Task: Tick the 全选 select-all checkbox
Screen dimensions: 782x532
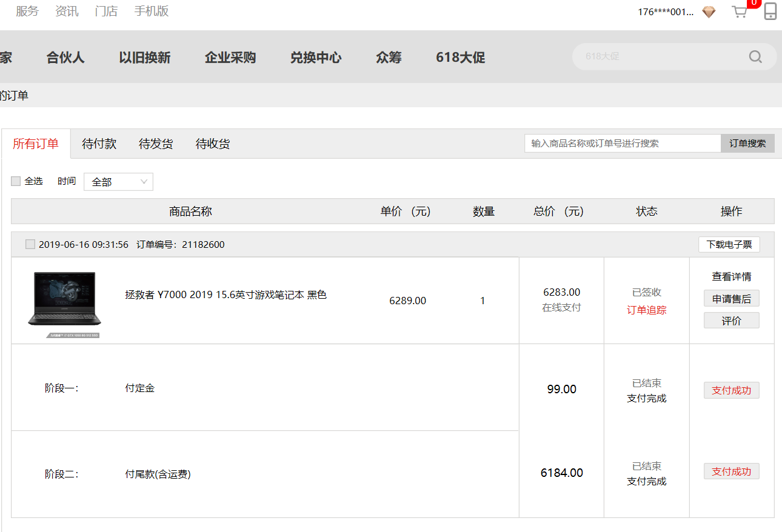Action: (16, 181)
